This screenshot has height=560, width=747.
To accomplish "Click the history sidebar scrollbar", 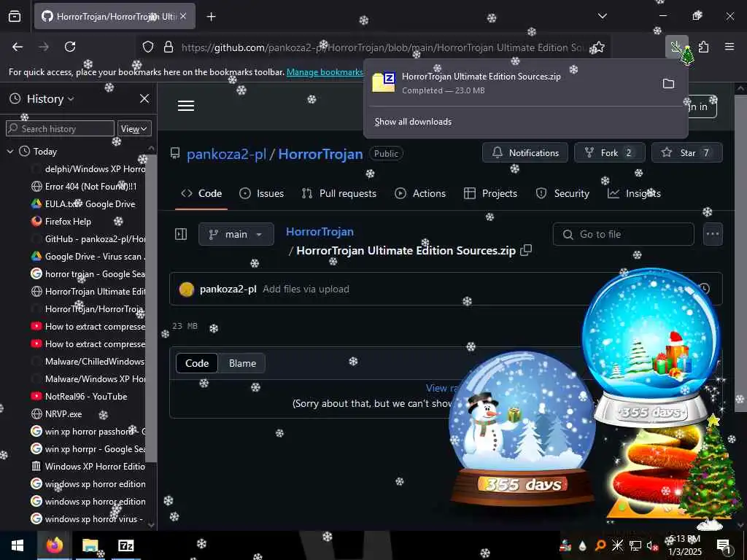I will (x=150, y=309).
